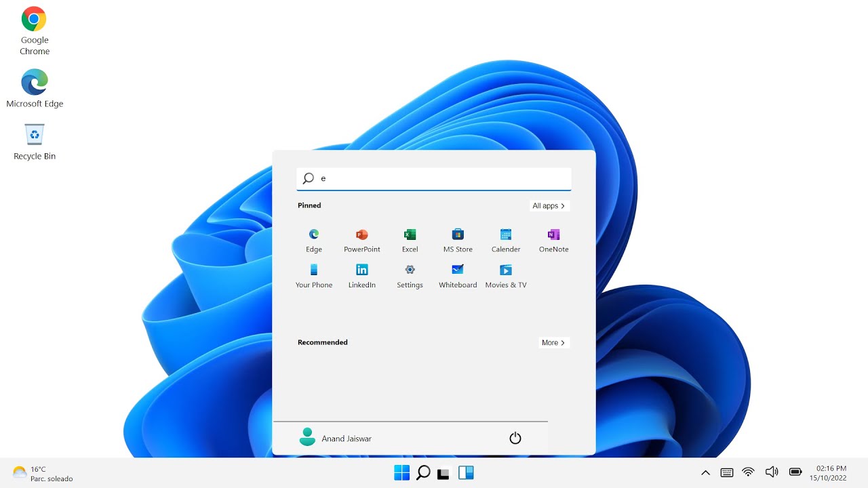Show hidden system tray icons
This screenshot has width=868, height=488.
(x=705, y=472)
